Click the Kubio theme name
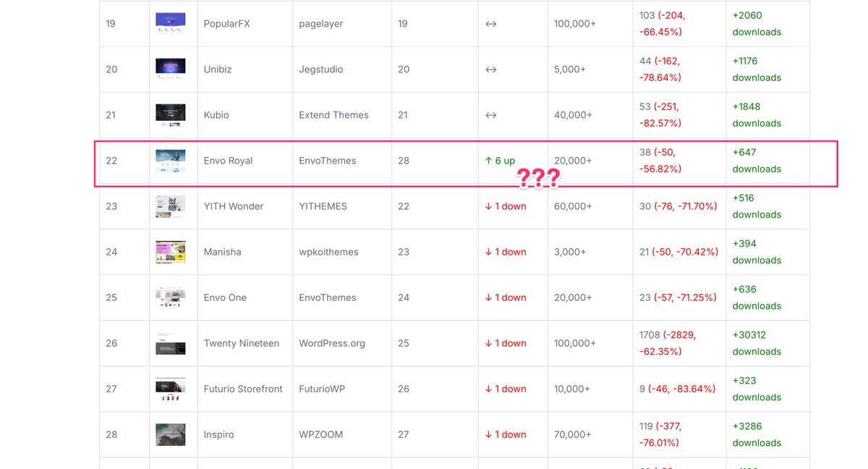The height and width of the screenshot is (469, 868). click(x=217, y=115)
